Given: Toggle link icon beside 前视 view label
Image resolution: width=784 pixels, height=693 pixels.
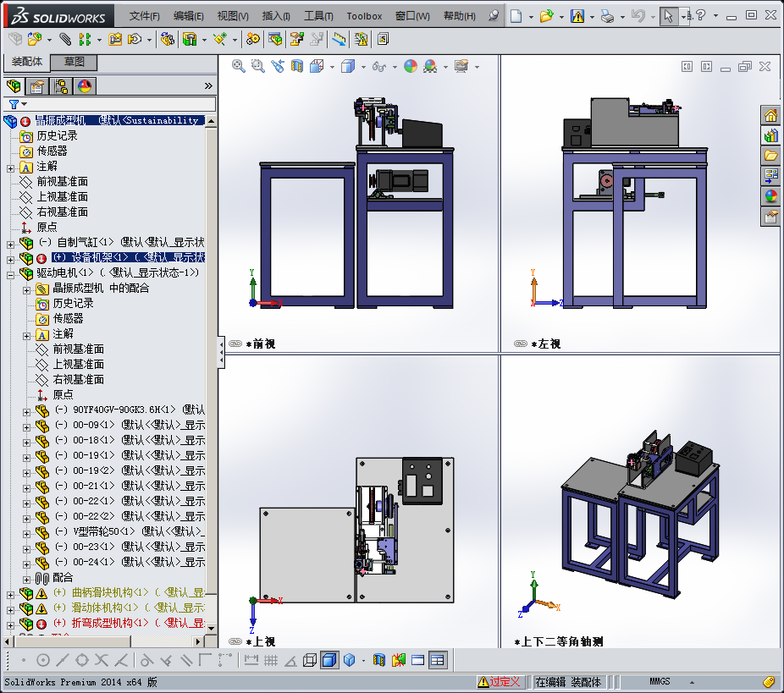Looking at the screenshot, I should pyautogui.click(x=235, y=344).
